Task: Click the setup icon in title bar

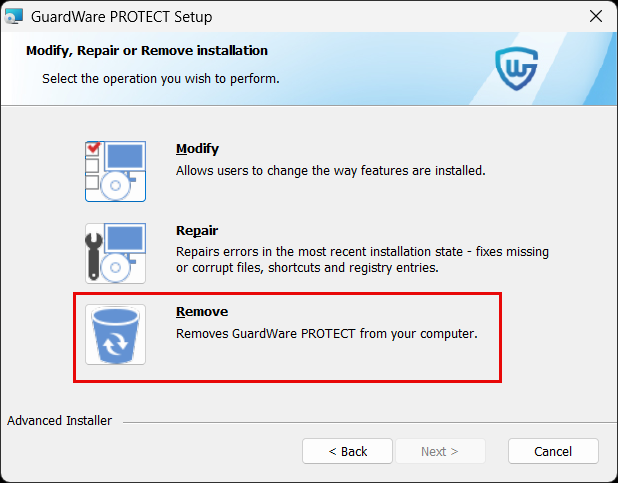Action: coord(14,17)
